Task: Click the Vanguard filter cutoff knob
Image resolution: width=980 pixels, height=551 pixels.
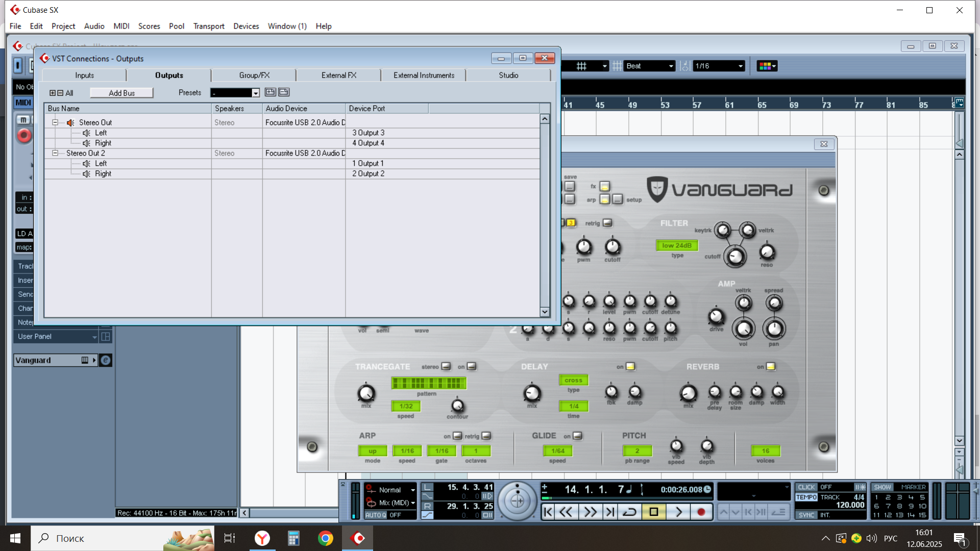Action: coord(735,257)
